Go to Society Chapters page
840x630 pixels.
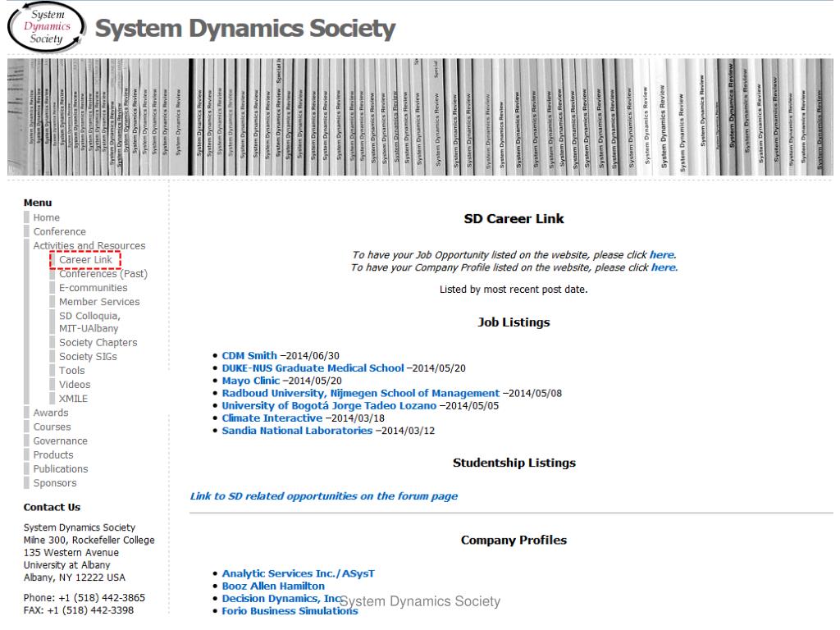[98, 342]
